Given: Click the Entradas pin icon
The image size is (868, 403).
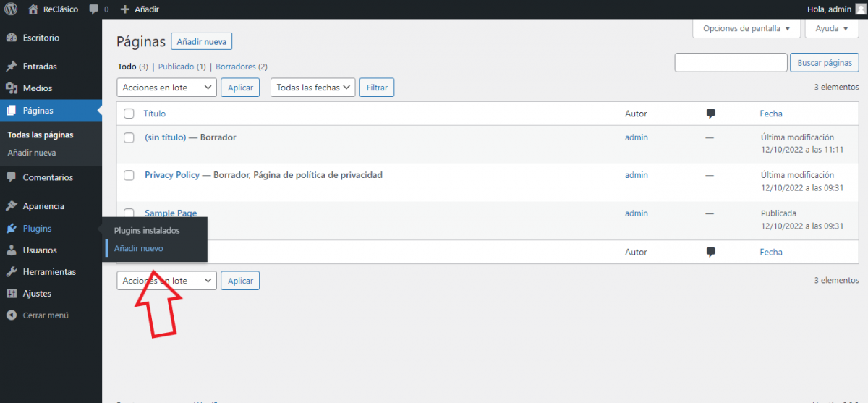Looking at the screenshot, I should pyautogui.click(x=11, y=67).
